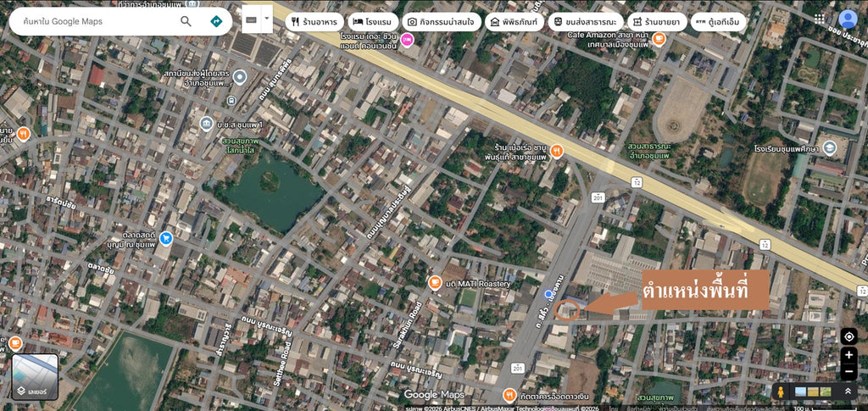The width and height of the screenshot is (868, 411).
Task: Click the Cafe Amazon map pin
Action: coord(659,39)
